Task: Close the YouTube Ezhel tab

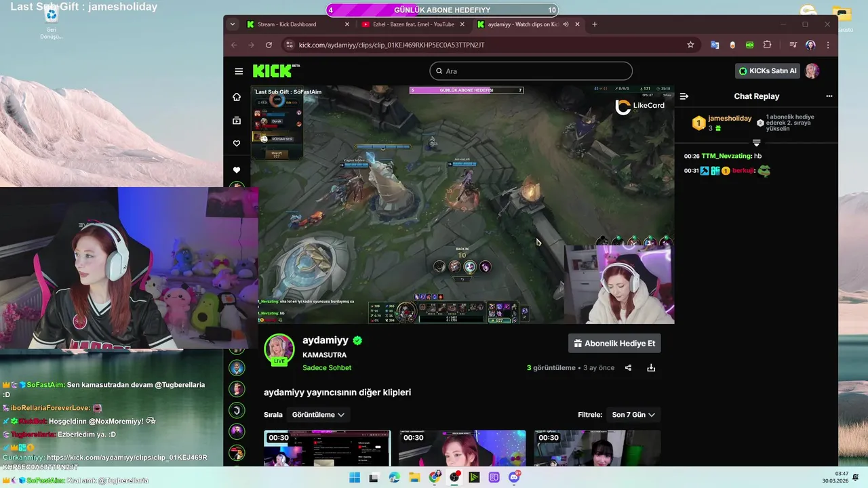Action: 462,24
